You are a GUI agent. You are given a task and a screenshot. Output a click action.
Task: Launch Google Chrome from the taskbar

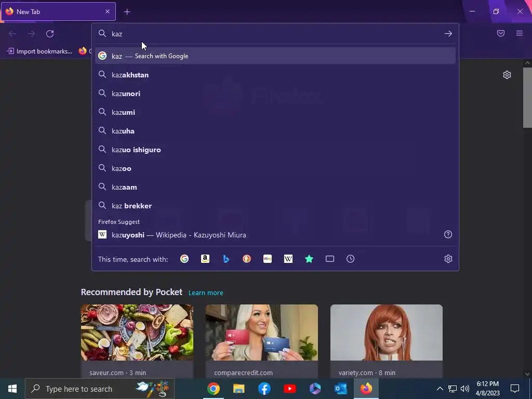214,389
